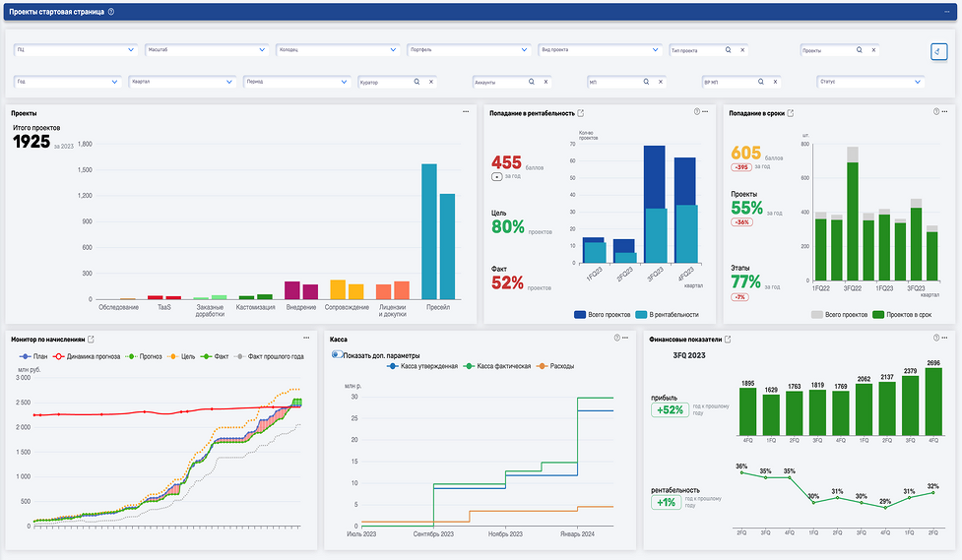Click the +52% прибыль badge

point(670,409)
